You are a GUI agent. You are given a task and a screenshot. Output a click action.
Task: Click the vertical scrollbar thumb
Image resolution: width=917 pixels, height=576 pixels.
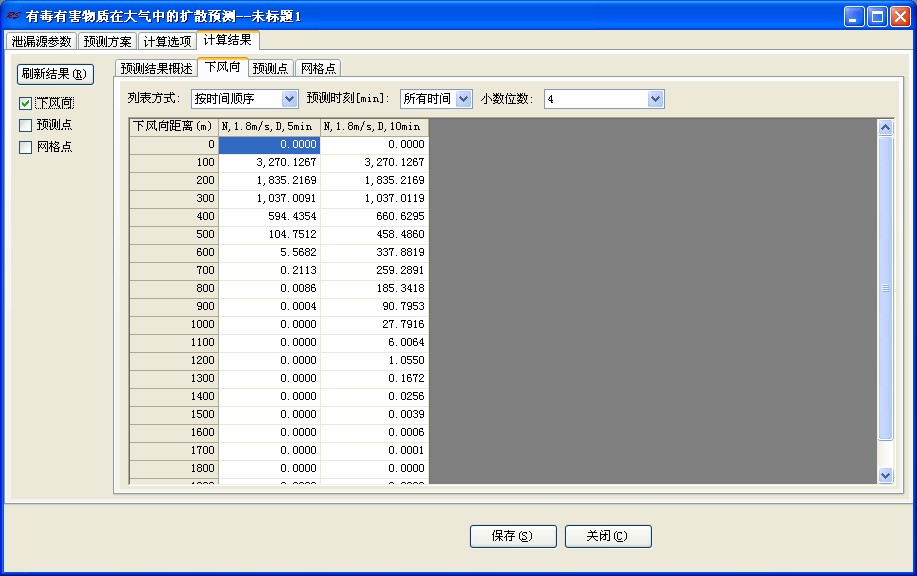click(885, 288)
